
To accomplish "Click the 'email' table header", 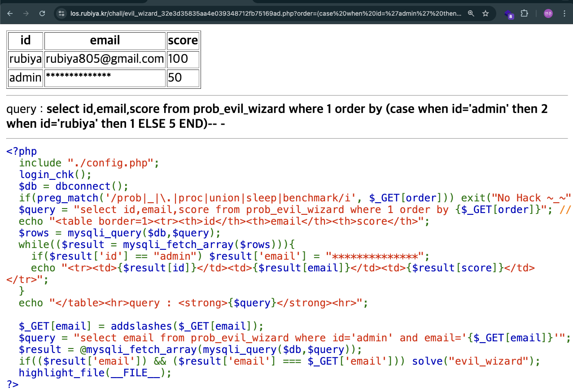I will click(105, 40).
